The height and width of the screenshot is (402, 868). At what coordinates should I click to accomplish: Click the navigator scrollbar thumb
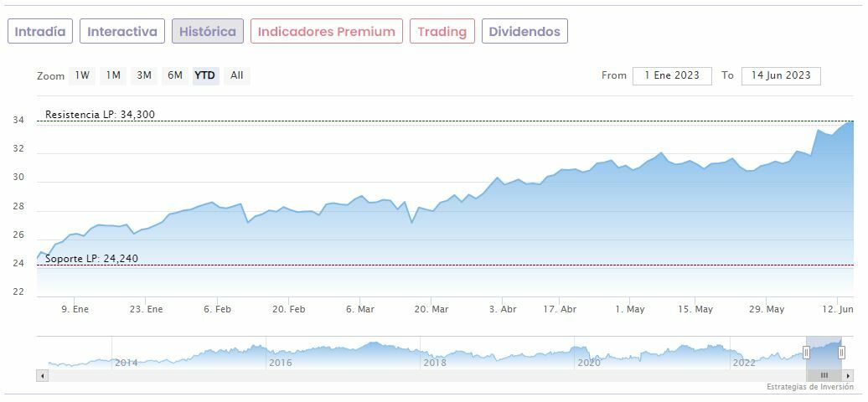point(824,376)
